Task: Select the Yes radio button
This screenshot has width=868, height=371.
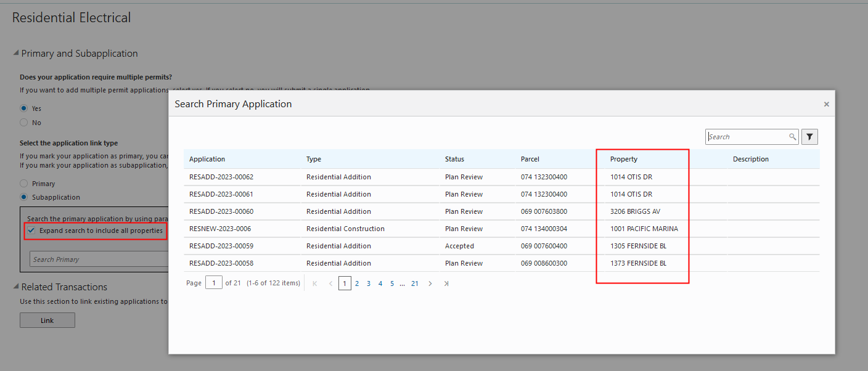Action: [24, 108]
